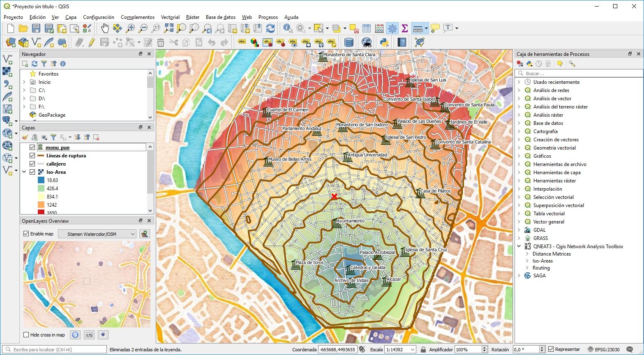Screen dimensions: 644x355
Task: Select the Identify Features tool
Action: pos(288,28)
